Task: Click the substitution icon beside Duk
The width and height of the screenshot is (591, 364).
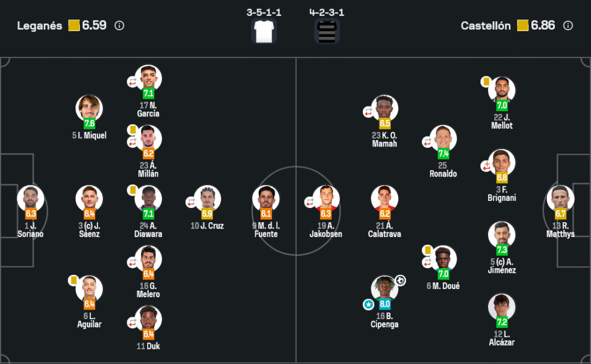Action: [132, 323]
